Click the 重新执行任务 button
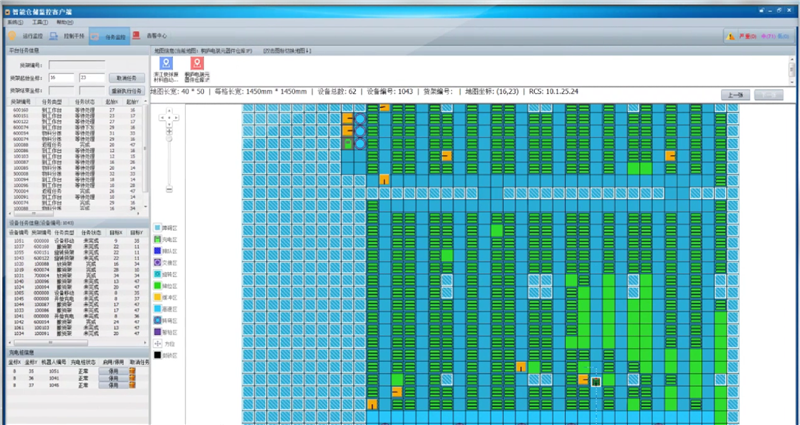Screen dimensions: 800x425 click(x=125, y=89)
